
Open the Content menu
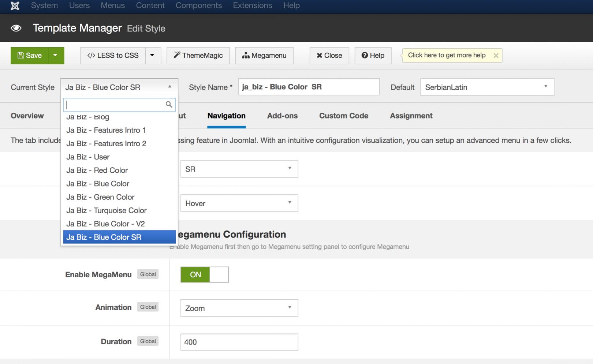[x=150, y=5]
